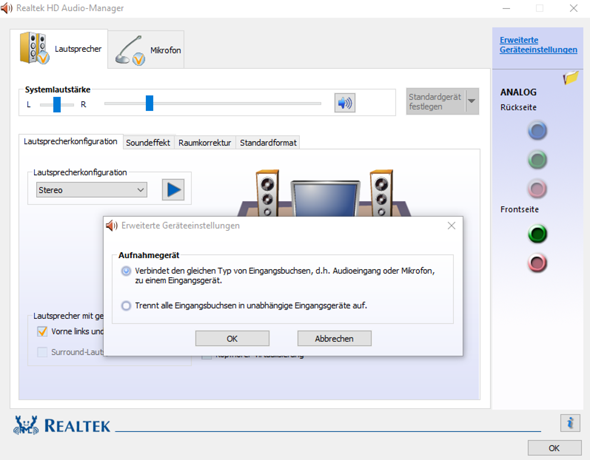Viewport: 590px width, 460px height.
Task: Click the green front panel jack
Action: (537, 234)
